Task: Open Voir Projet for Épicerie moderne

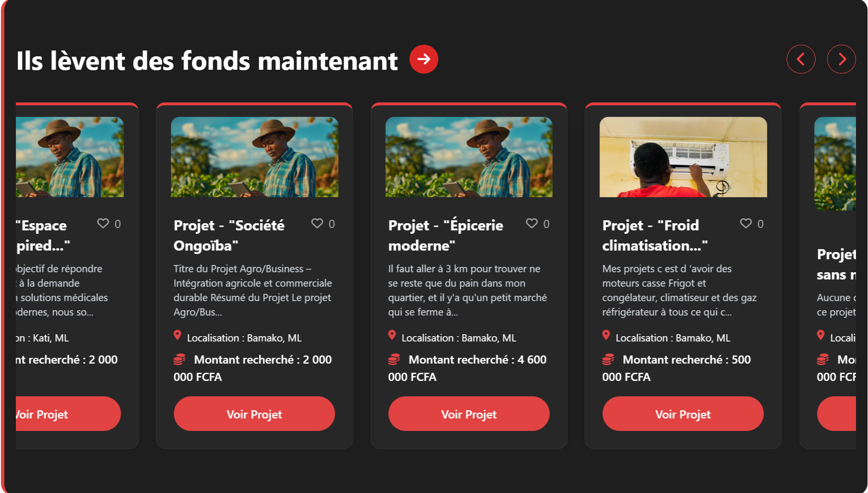Action: [x=469, y=414]
